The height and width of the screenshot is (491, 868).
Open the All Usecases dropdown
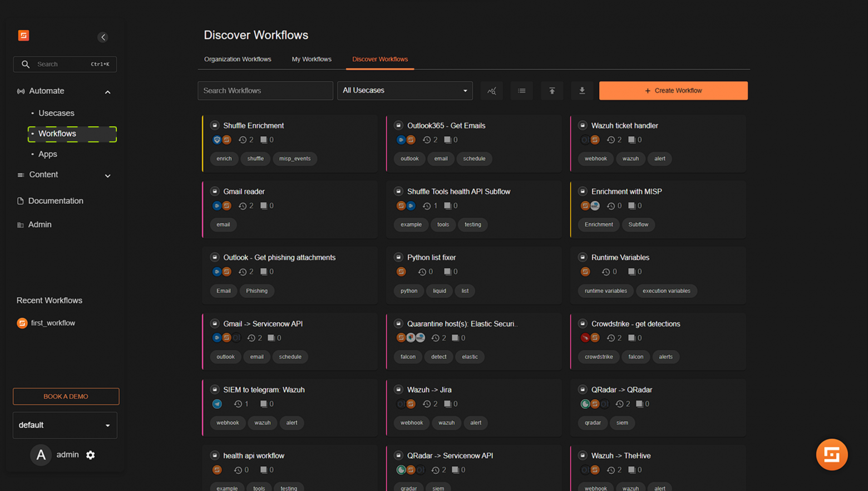click(405, 90)
